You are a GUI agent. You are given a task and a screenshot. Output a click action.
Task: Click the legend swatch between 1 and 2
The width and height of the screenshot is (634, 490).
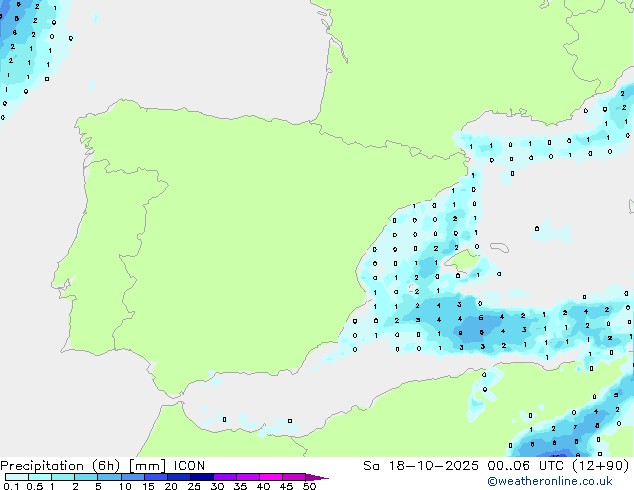[x=63, y=477]
